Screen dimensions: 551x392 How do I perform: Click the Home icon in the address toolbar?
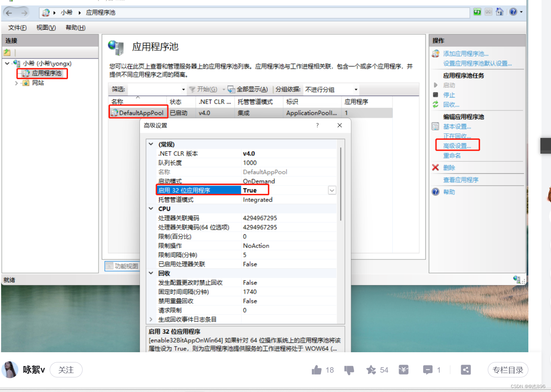coord(499,12)
